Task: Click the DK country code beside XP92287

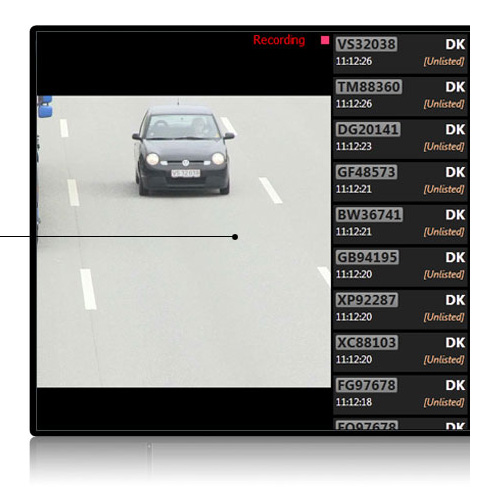Action: click(x=455, y=300)
